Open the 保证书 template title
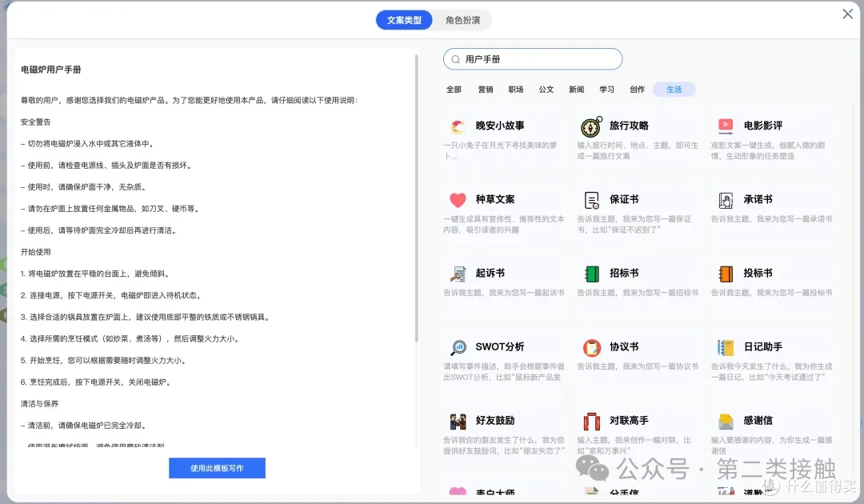This screenshot has width=864, height=504. pos(624,199)
